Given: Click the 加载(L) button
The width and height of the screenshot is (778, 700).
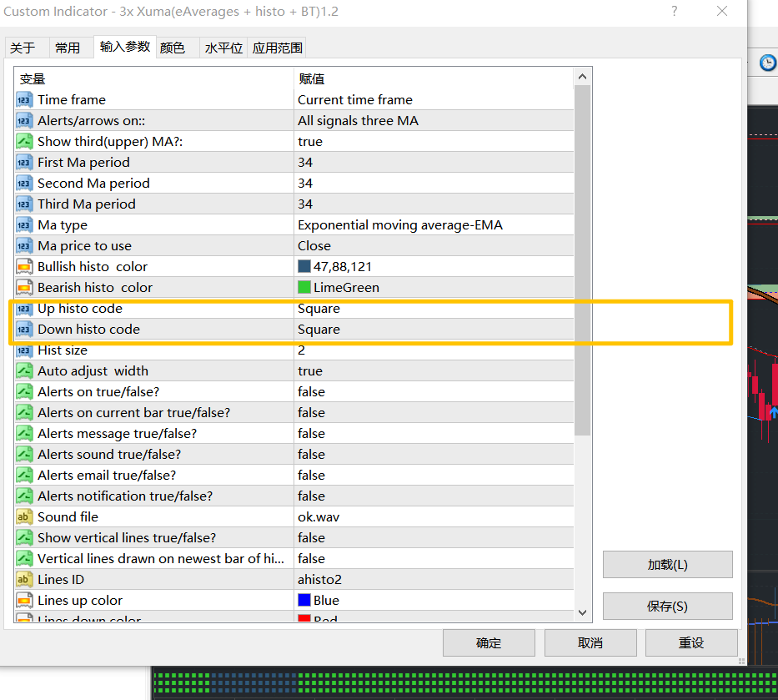Looking at the screenshot, I should click(667, 565).
